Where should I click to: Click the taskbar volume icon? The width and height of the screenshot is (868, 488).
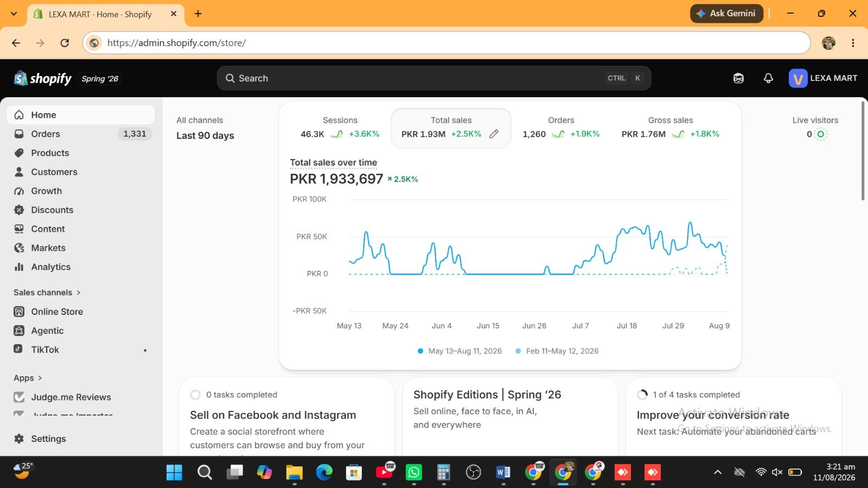[777, 472]
